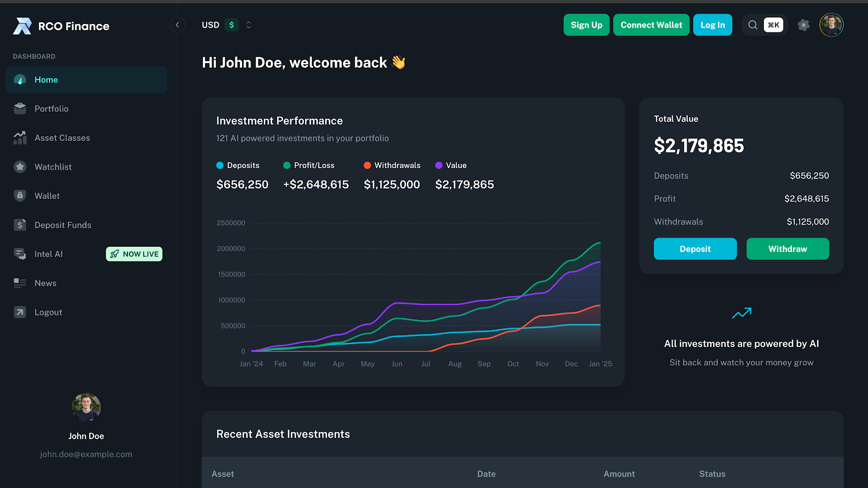Toggle Withdrawals series in chart legend
Screen dimensions: 868x488
point(392,165)
